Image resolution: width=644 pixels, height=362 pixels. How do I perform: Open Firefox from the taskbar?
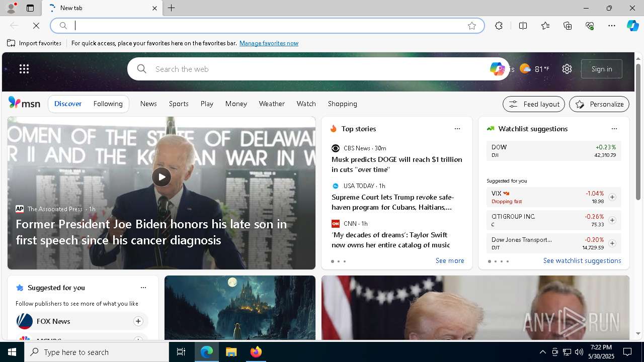tap(256, 352)
